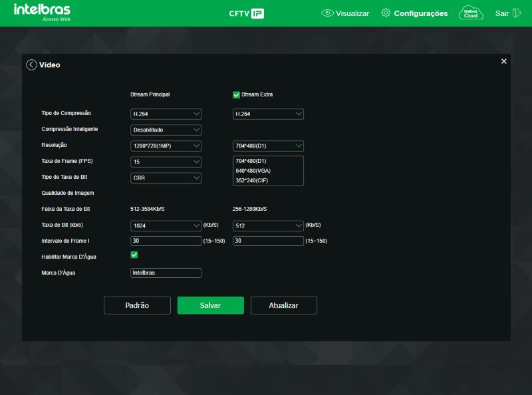Click the Stream Extra label

click(257, 94)
